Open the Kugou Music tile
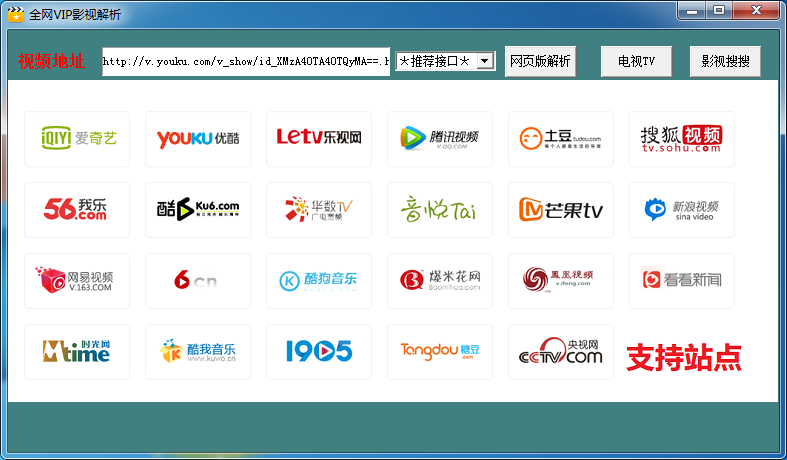The image size is (787, 460). tap(319, 281)
